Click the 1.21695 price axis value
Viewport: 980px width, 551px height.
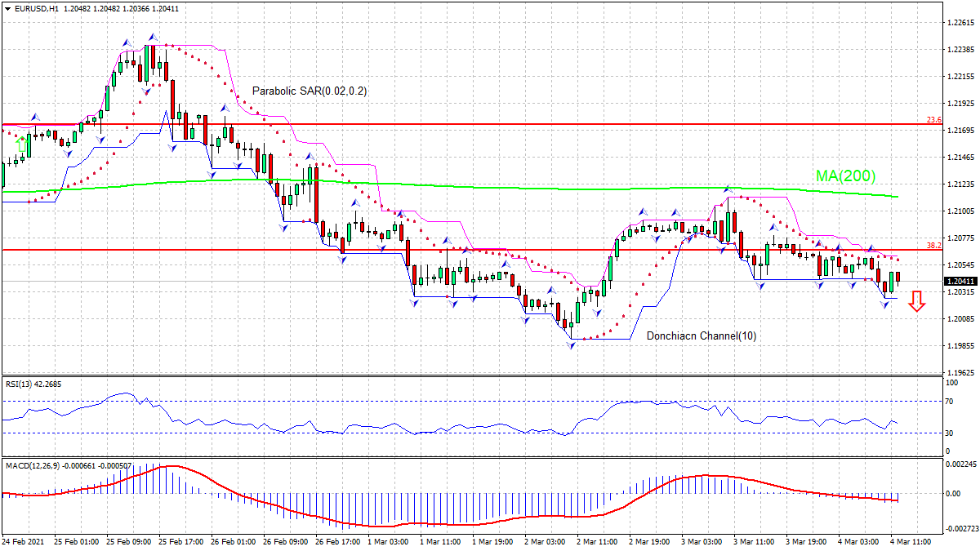tap(960, 131)
